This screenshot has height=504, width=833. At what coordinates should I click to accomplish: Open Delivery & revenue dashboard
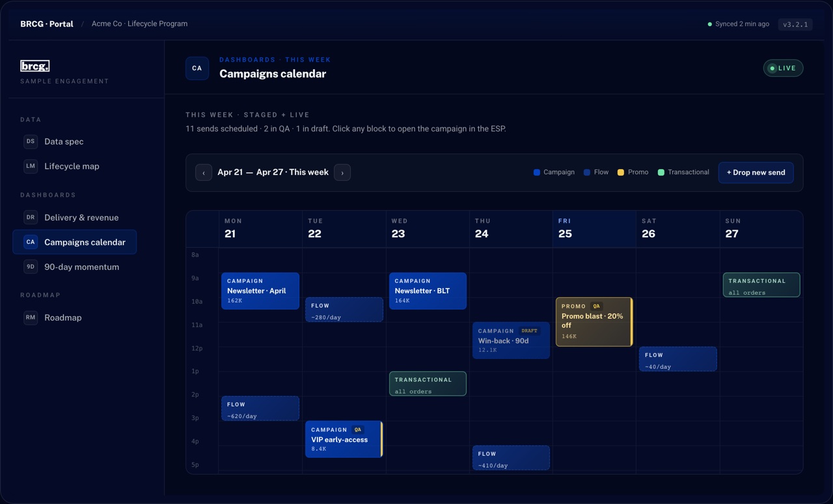[75, 217]
